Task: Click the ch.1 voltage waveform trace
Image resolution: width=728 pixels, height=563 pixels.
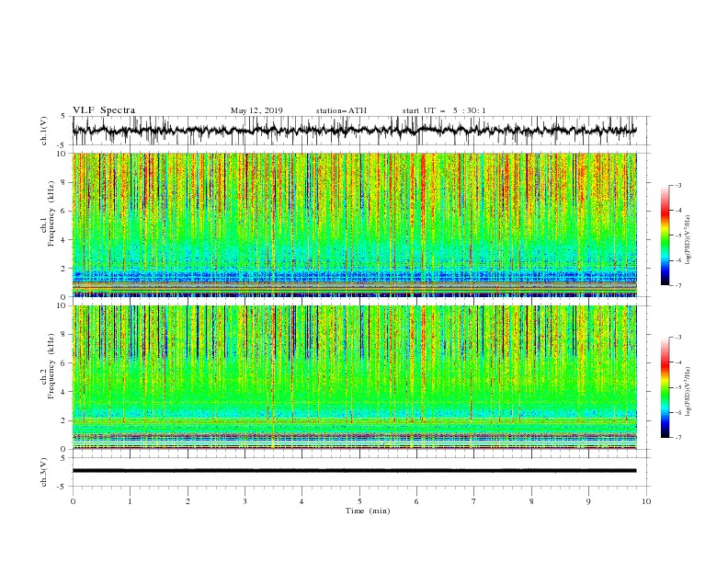Action: tap(354, 131)
